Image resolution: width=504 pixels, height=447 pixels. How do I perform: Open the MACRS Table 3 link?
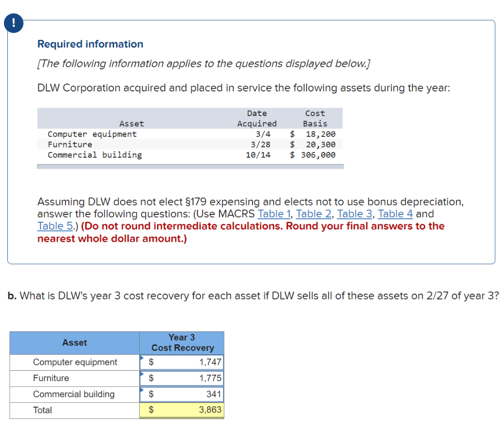(x=354, y=214)
